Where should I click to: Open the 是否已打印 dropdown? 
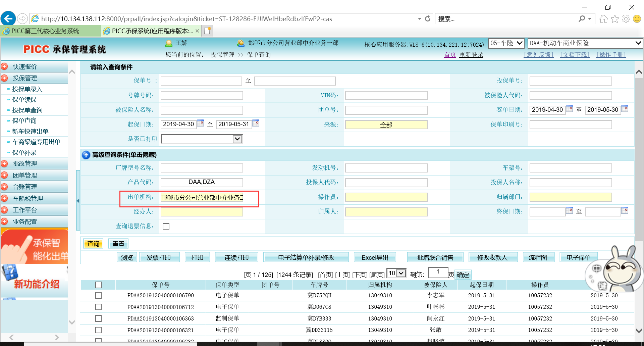point(237,139)
